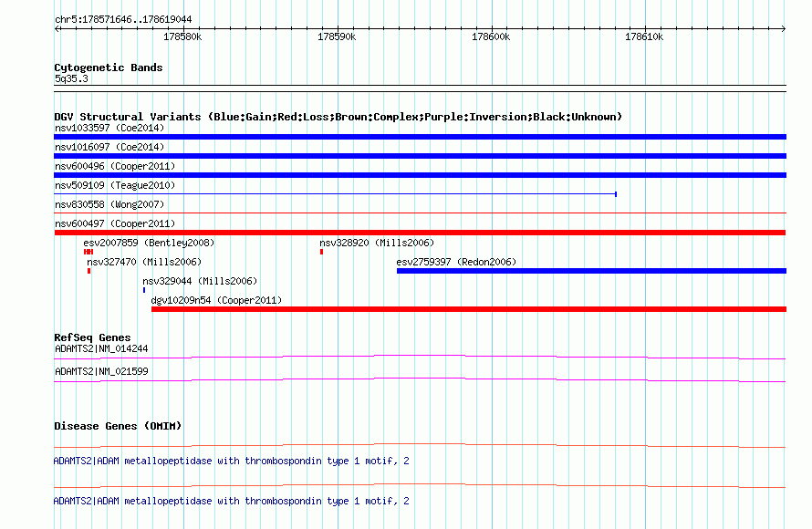The height and width of the screenshot is (529, 812).
Task: Click the RefSeq Genes track title
Action: point(92,337)
